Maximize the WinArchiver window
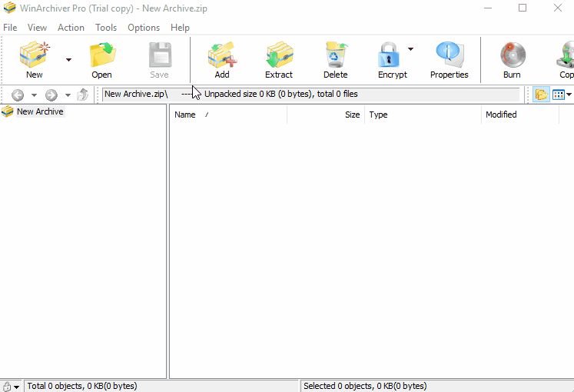 tap(523, 8)
